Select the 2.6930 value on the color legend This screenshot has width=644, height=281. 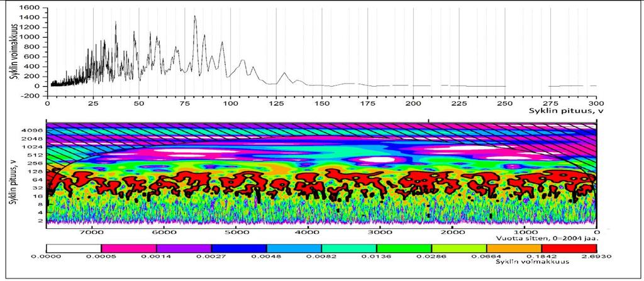point(596,256)
